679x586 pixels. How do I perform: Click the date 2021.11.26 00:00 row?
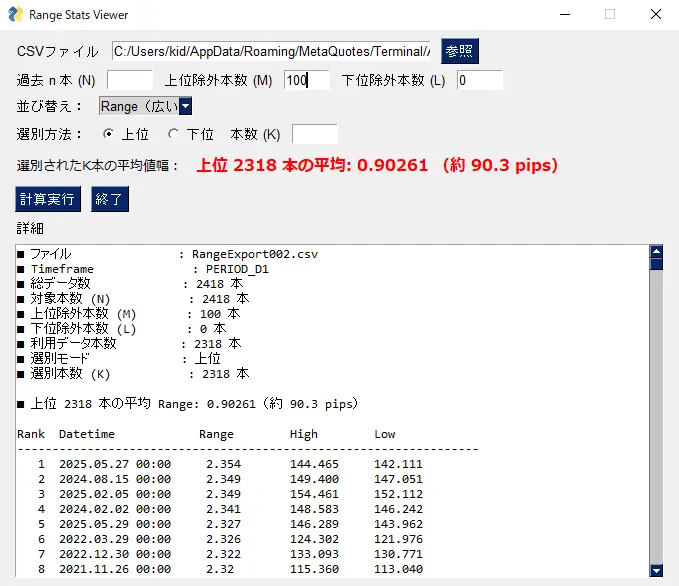(x=115, y=569)
